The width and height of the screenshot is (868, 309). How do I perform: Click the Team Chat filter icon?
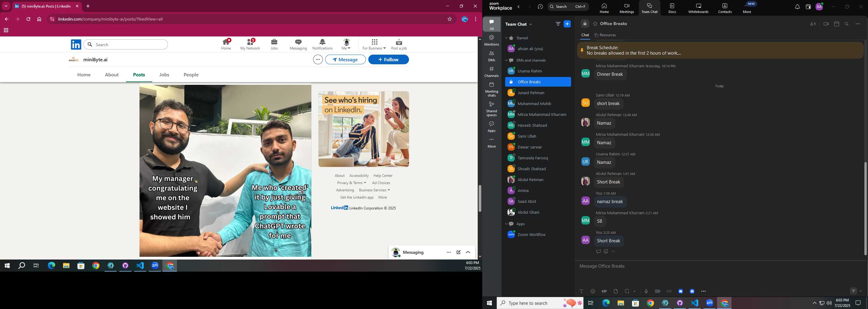point(558,24)
